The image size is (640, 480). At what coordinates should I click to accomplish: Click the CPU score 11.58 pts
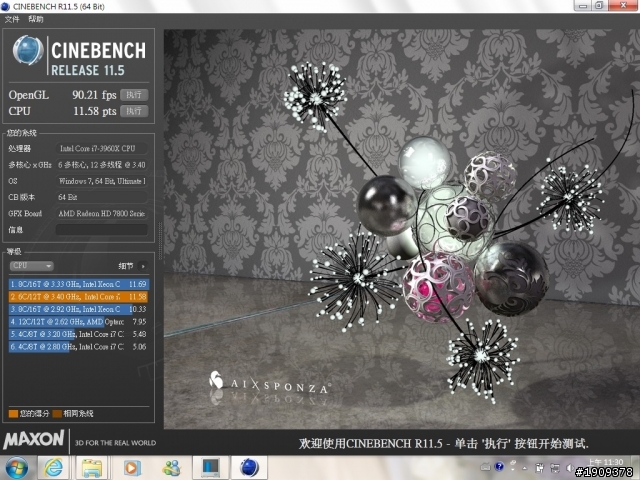(x=95, y=111)
